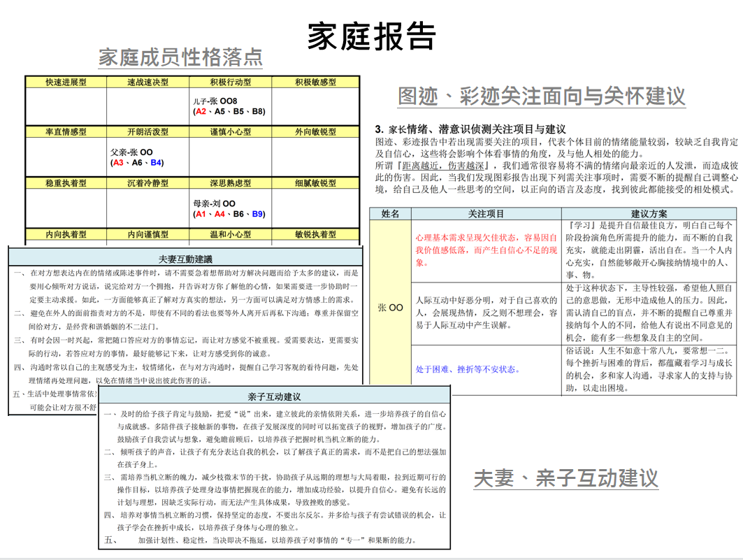
Task: Select the table header 内向执着型
Action: click(x=66, y=234)
